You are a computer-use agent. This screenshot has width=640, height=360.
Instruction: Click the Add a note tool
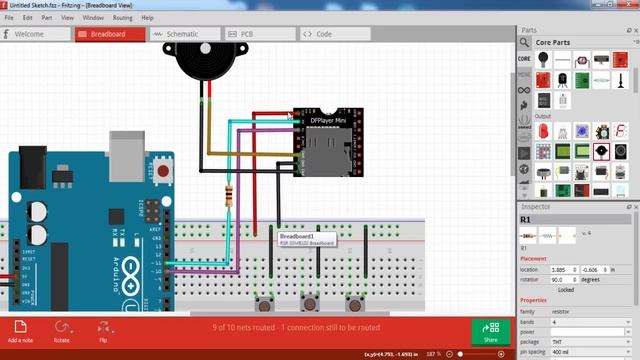point(20,331)
